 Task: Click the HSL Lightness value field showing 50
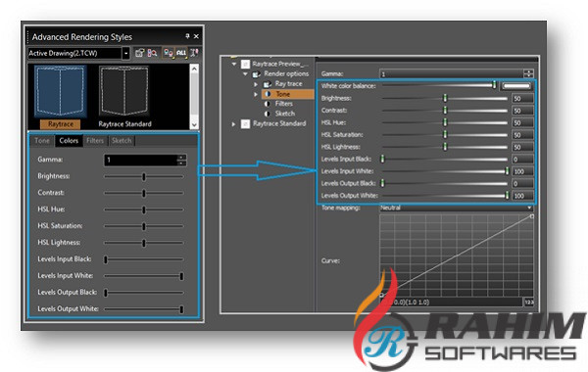tap(522, 147)
